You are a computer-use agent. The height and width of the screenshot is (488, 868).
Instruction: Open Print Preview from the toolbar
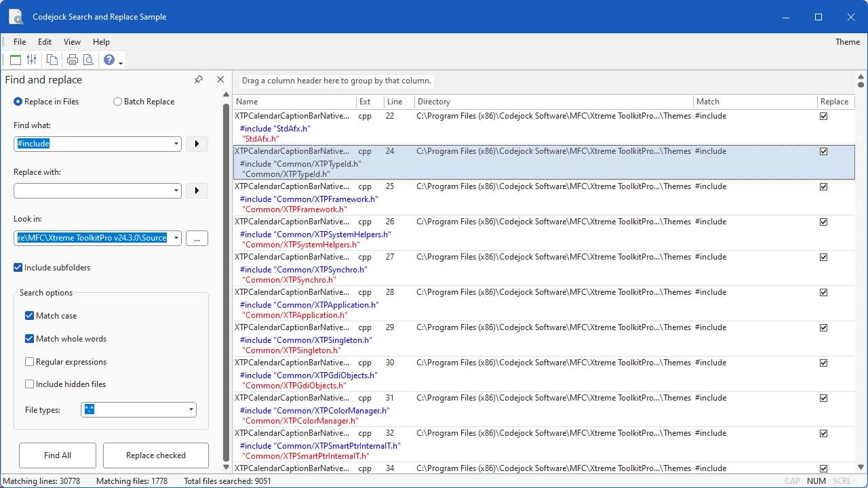(89, 60)
